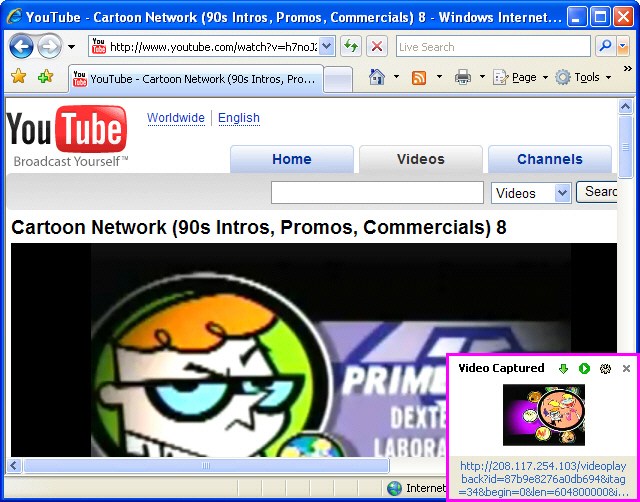Open the captured video URL link
The width and height of the screenshot is (640, 502).
pos(543,479)
